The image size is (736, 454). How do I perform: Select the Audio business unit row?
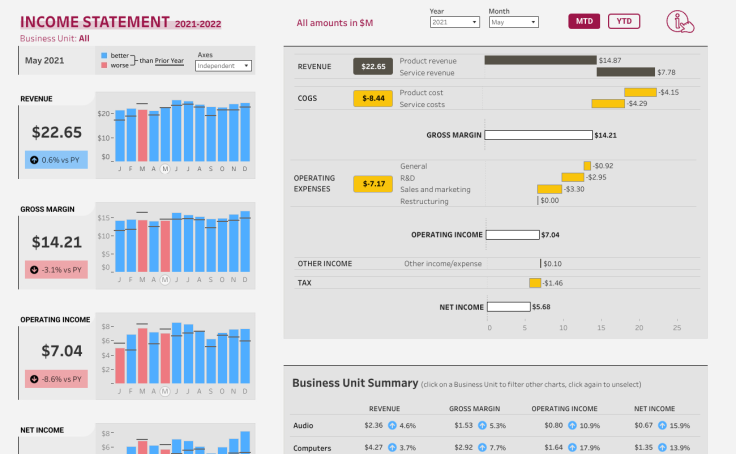tap(303, 426)
